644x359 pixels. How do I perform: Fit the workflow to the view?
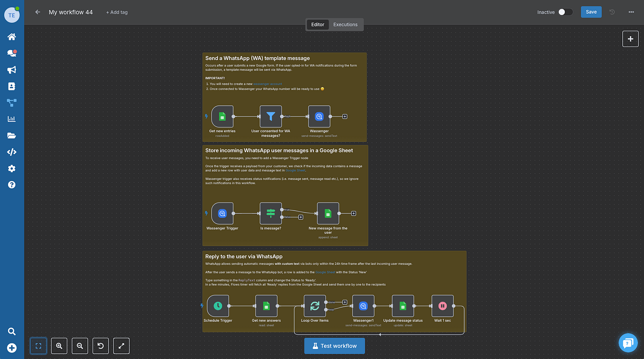(x=38, y=346)
